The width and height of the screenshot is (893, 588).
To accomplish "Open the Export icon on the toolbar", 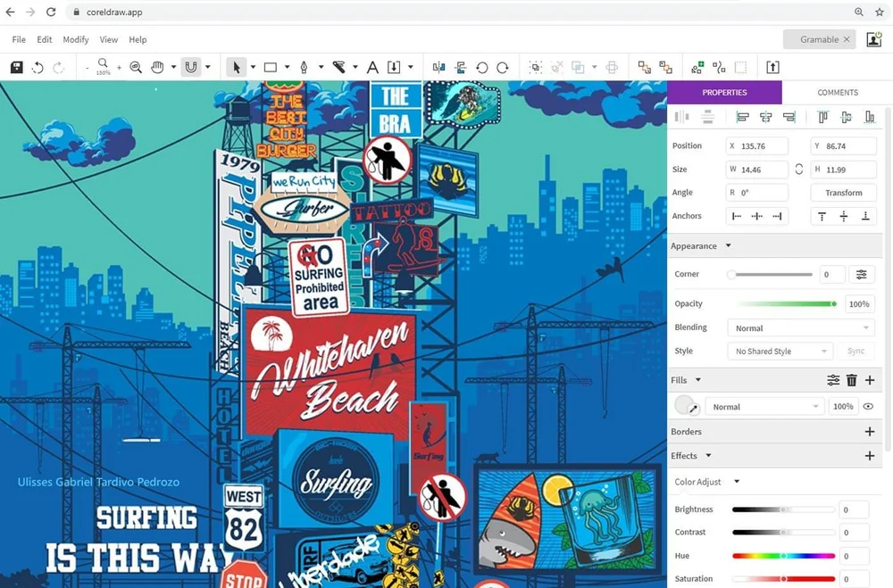I will pyautogui.click(x=772, y=66).
